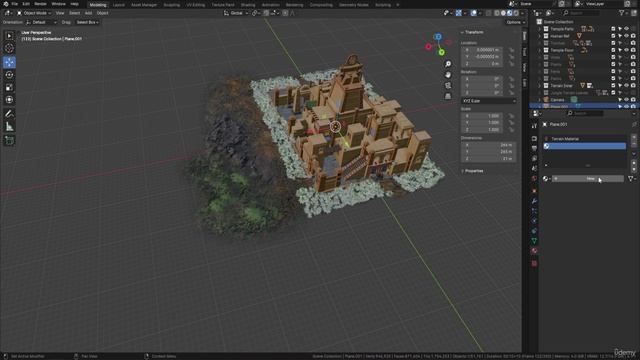Open the viewport Add menu

88,13
